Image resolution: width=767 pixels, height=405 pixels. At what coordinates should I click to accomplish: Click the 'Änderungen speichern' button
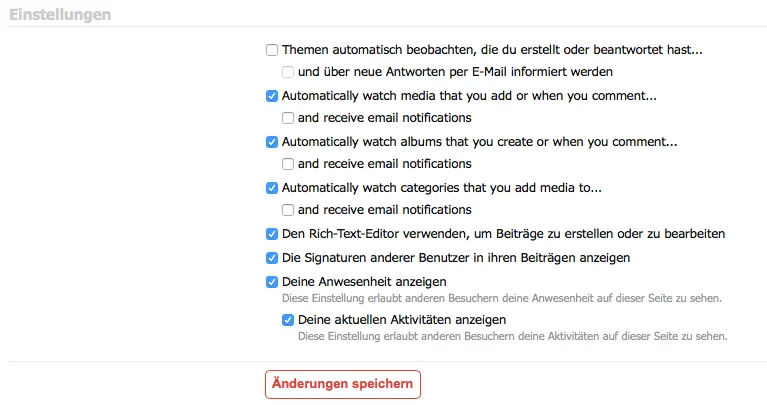click(343, 384)
